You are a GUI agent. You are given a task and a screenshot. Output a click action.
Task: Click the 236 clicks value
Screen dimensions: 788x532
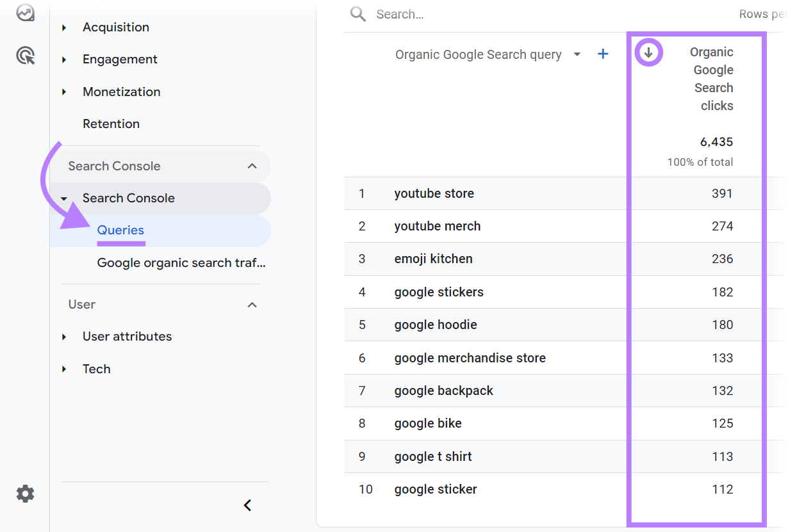(x=722, y=259)
